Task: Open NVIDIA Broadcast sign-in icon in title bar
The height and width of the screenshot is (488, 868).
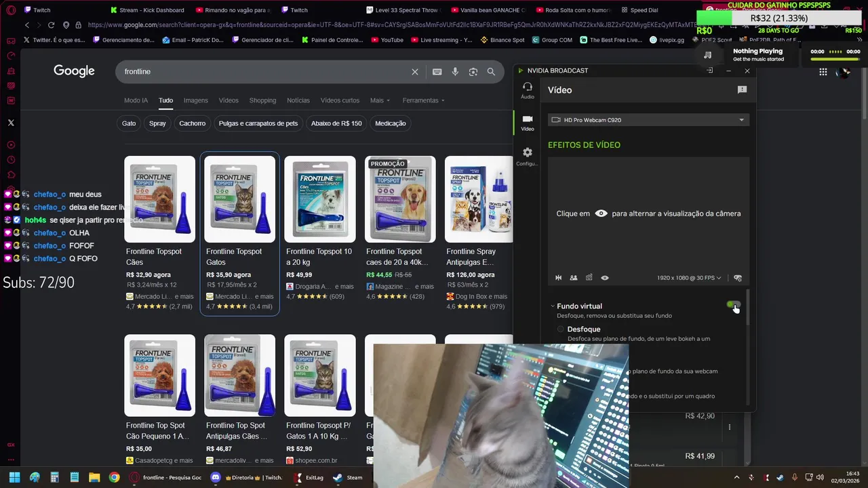Action: point(709,70)
